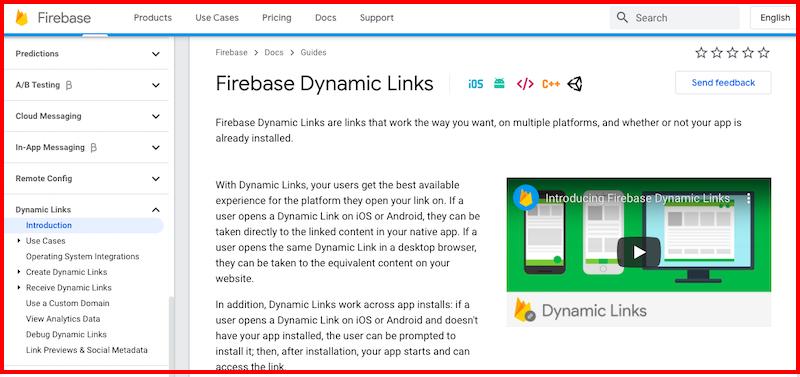Click the Remote Config sidebar label

43,179
